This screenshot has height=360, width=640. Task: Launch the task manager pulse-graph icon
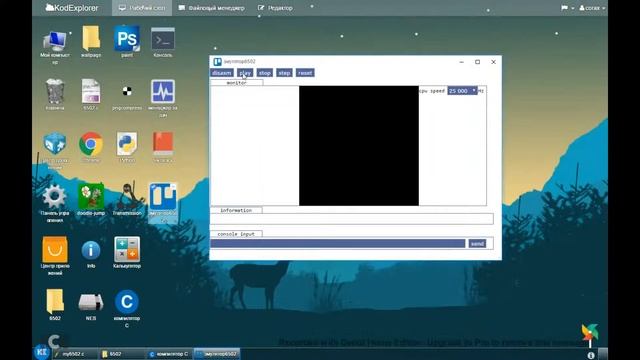(163, 91)
